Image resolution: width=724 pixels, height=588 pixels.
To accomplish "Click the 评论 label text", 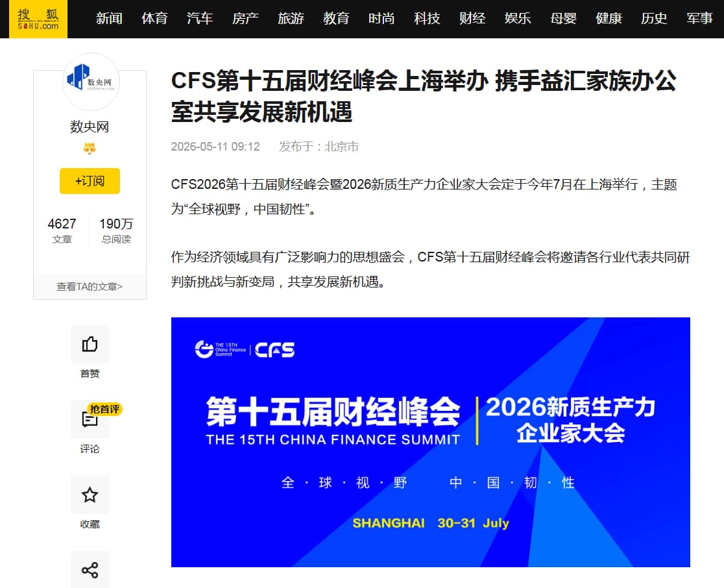I will [90, 448].
